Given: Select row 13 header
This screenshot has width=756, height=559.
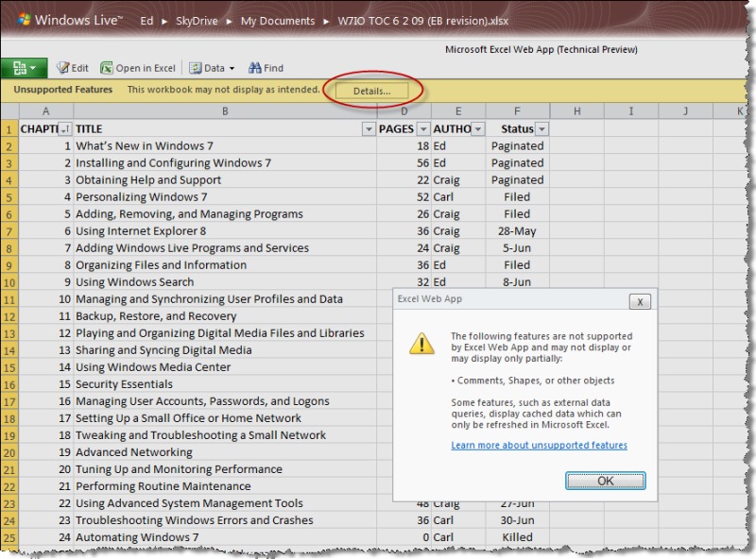Looking at the screenshot, I should pyautogui.click(x=9, y=333).
